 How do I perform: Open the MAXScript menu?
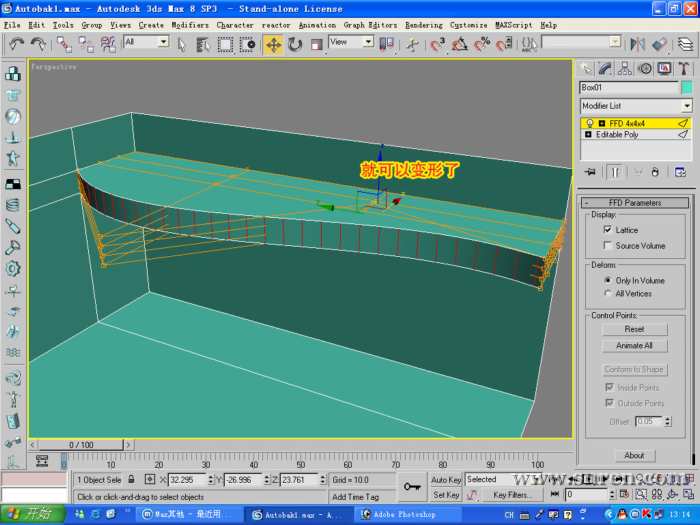(x=513, y=25)
